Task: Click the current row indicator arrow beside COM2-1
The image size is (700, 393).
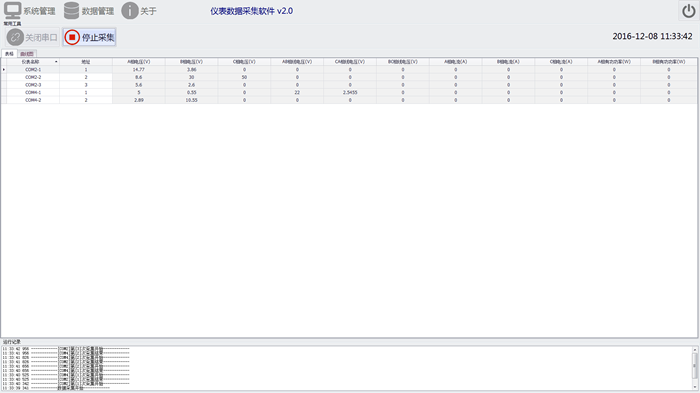Action: pos(4,70)
